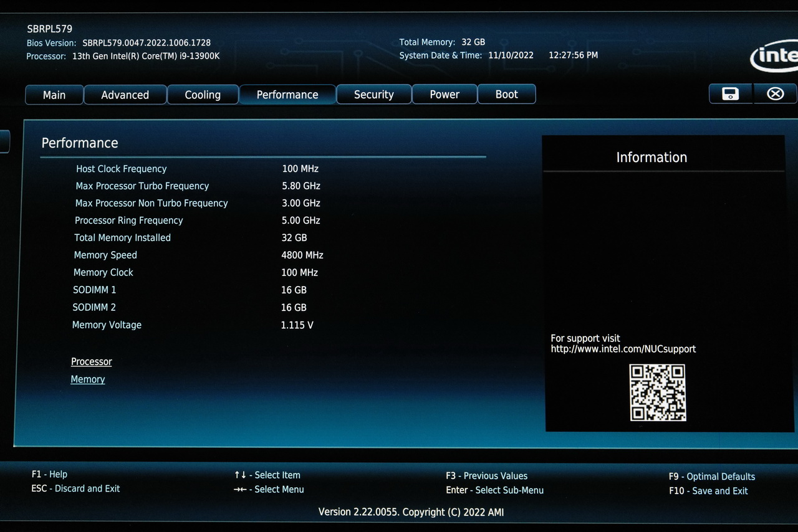The height and width of the screenshot is (532, 798).
Task: Select the SODIMM 1 label
Action: coord(94,290)
